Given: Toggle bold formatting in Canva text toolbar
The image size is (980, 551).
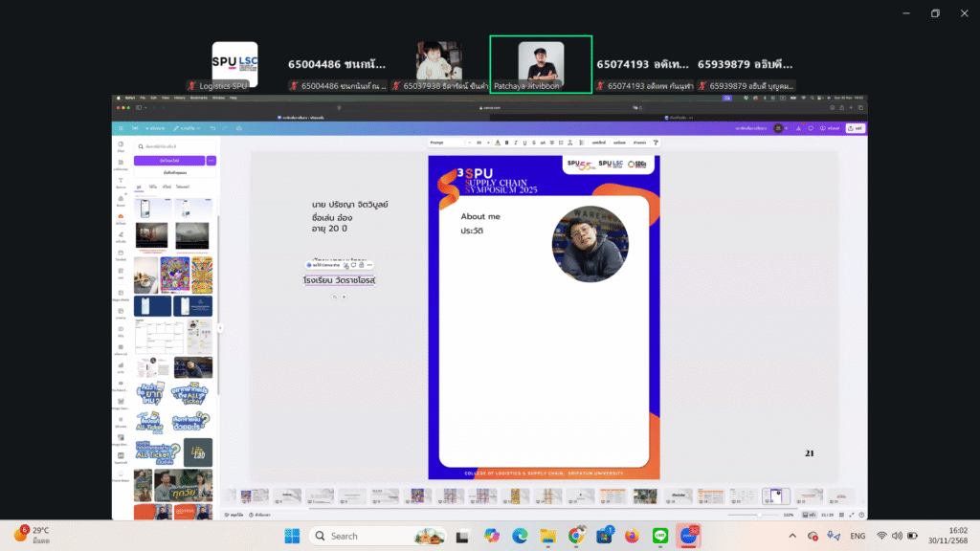Looking at the screenshot, I should 505,143.
